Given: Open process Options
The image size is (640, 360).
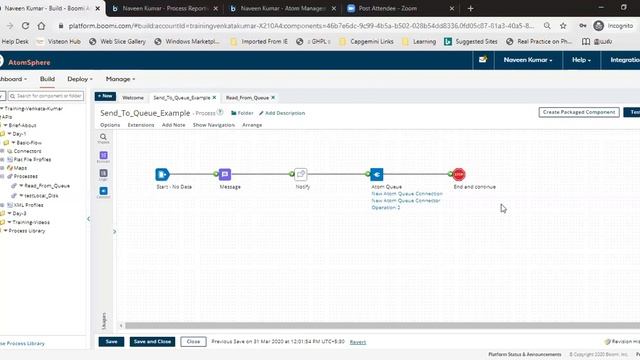Looking at the screenshot, I should point(110,125).
